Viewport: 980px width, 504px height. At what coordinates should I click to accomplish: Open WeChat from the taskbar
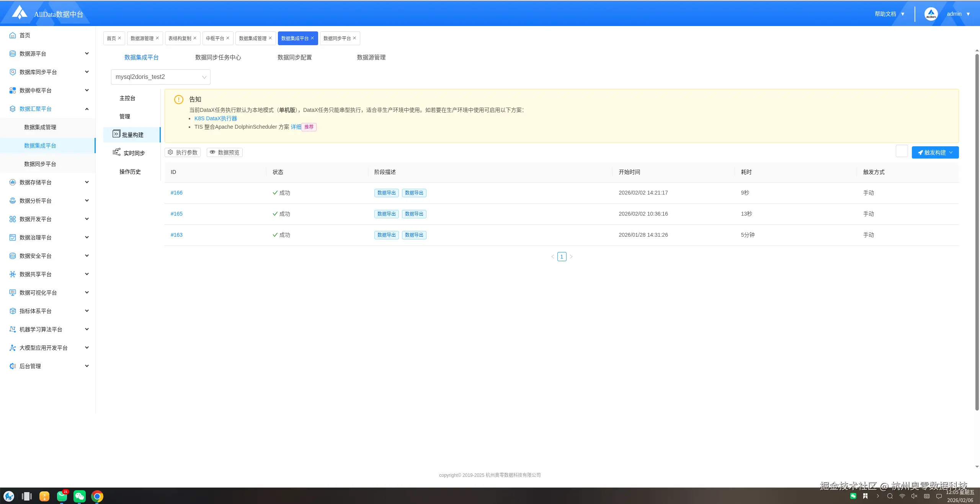pyautogui.click(x=79, y=496)
